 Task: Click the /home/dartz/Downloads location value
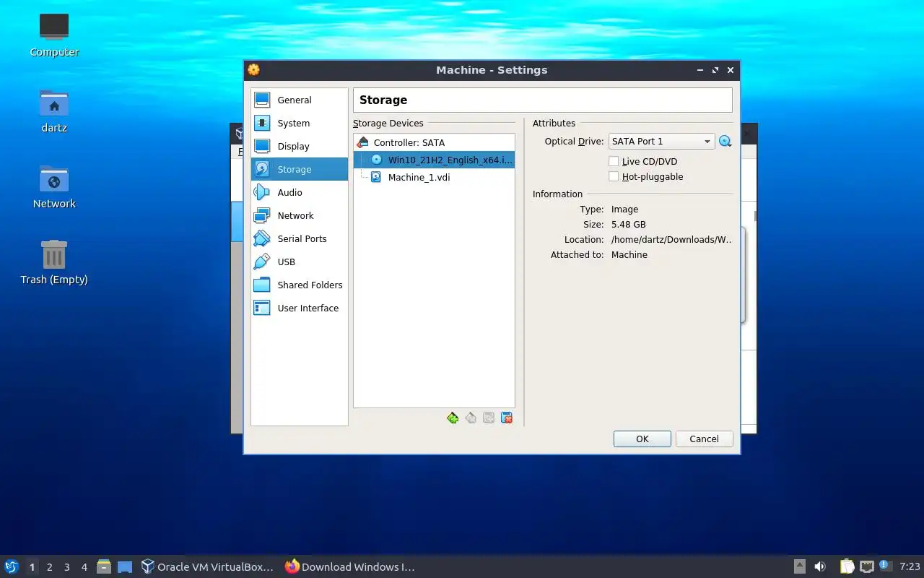[x=671, y=240]
